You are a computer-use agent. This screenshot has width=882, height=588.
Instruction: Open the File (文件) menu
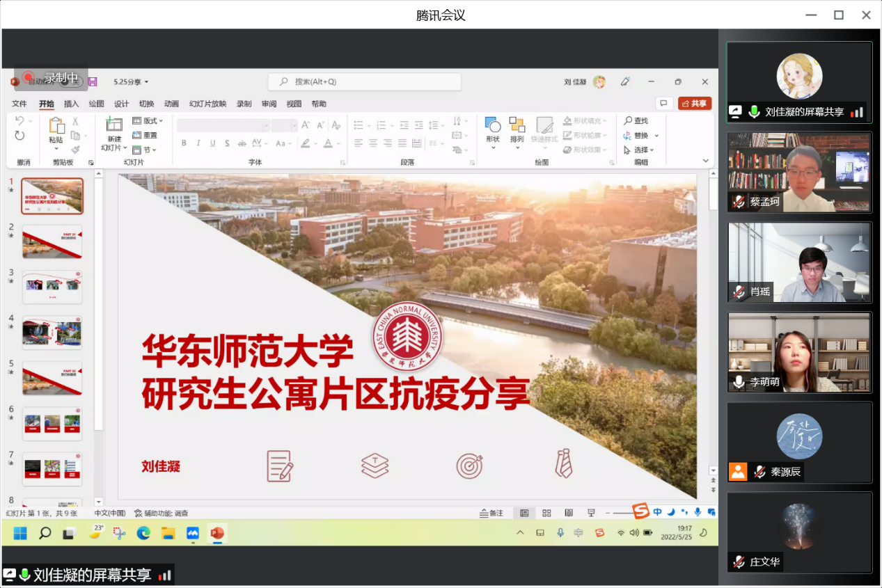[19, 104]
